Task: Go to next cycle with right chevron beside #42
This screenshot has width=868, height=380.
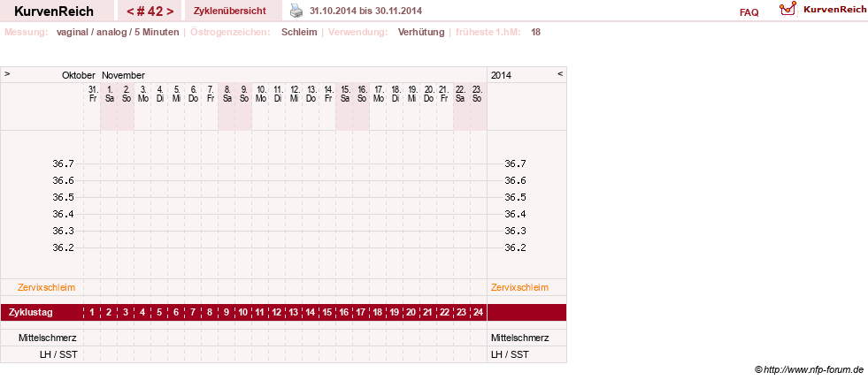Action: (170, 11)
